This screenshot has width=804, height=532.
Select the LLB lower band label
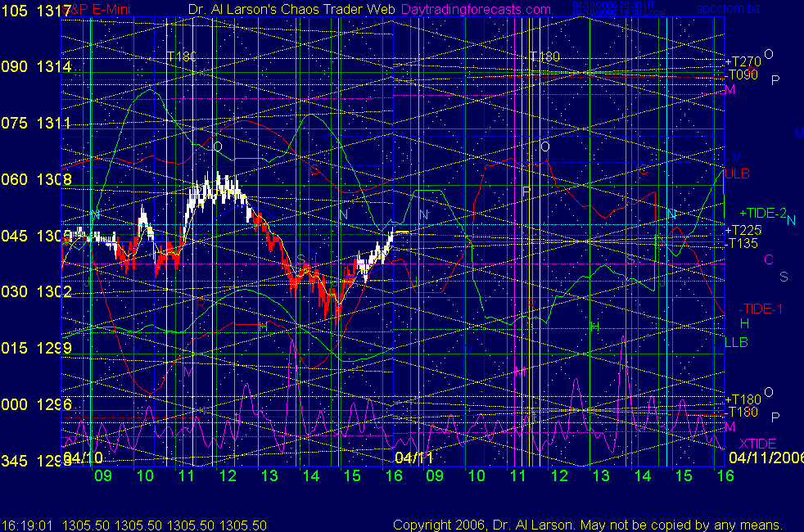point(736,342)
